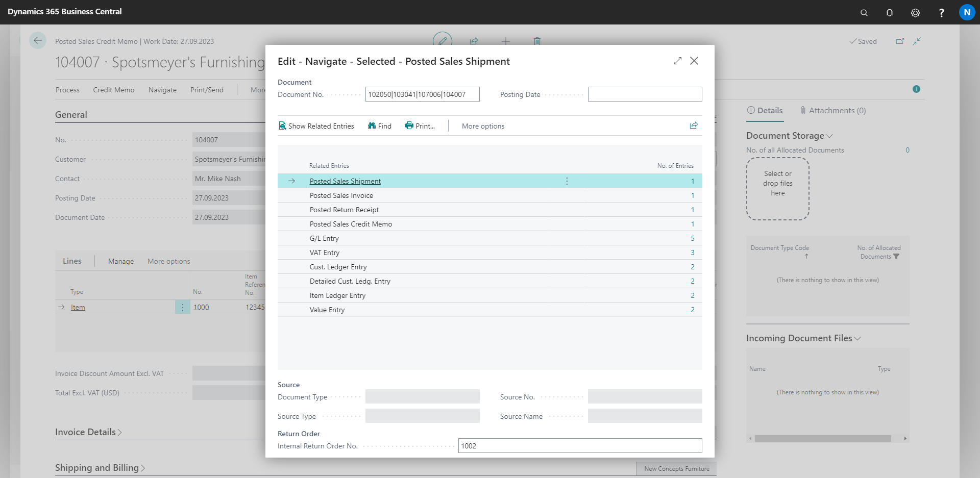Click the share icon in dialog toolbar
This screenshot has width=980, height=478.
point(694,125)
